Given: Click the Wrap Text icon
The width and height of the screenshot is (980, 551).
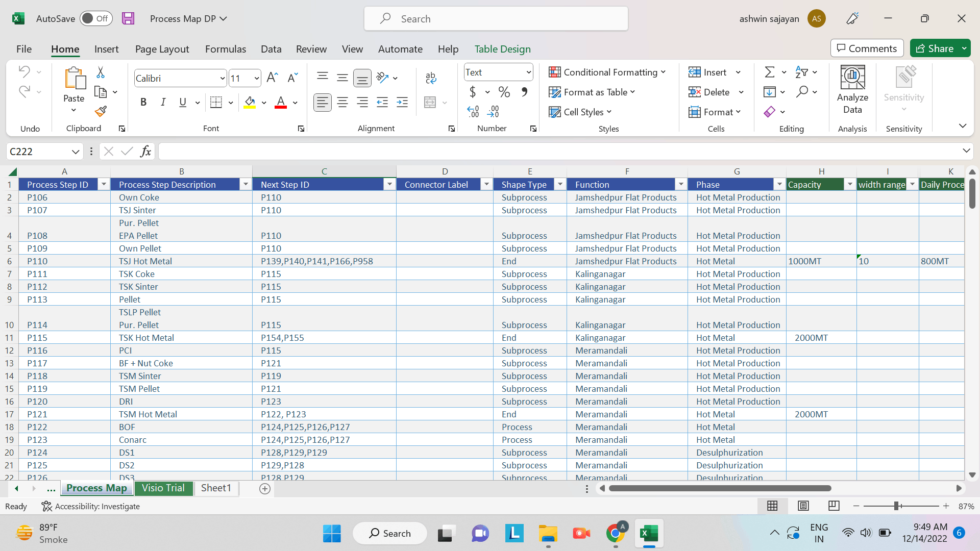Looking at the screenshot, I should (x=431, y=78).
